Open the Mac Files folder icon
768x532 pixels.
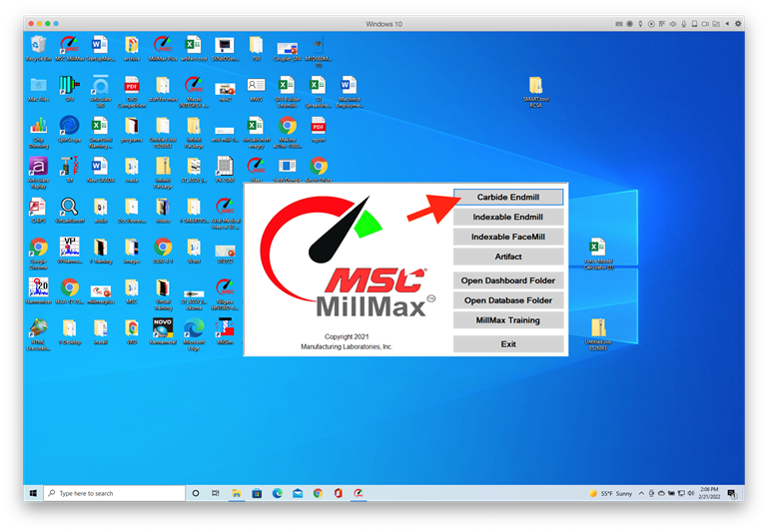[38, 89]
